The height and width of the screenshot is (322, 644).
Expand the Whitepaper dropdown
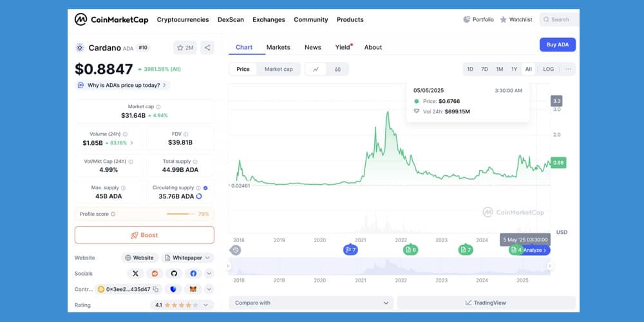click(187, 258)
